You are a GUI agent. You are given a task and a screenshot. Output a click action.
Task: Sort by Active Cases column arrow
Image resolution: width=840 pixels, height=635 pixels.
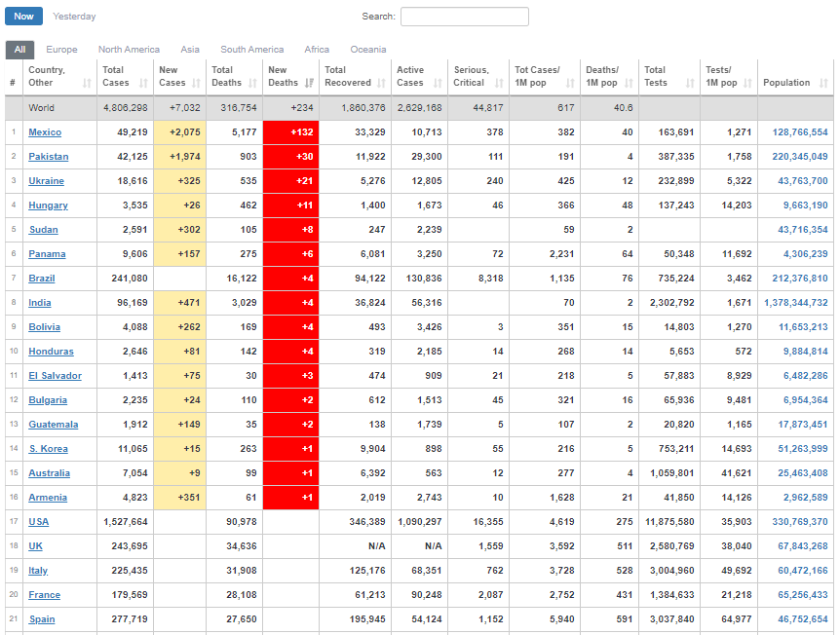click(x=438, y=83)
